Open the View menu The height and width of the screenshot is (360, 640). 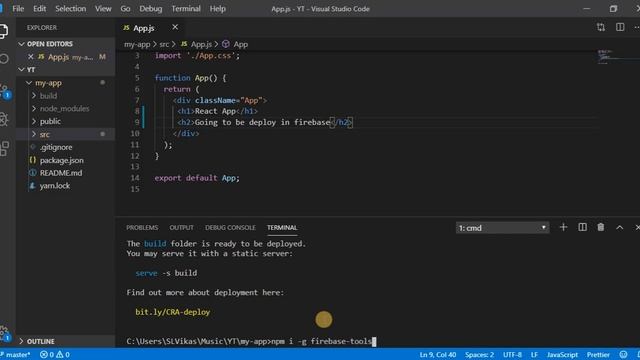103,9
